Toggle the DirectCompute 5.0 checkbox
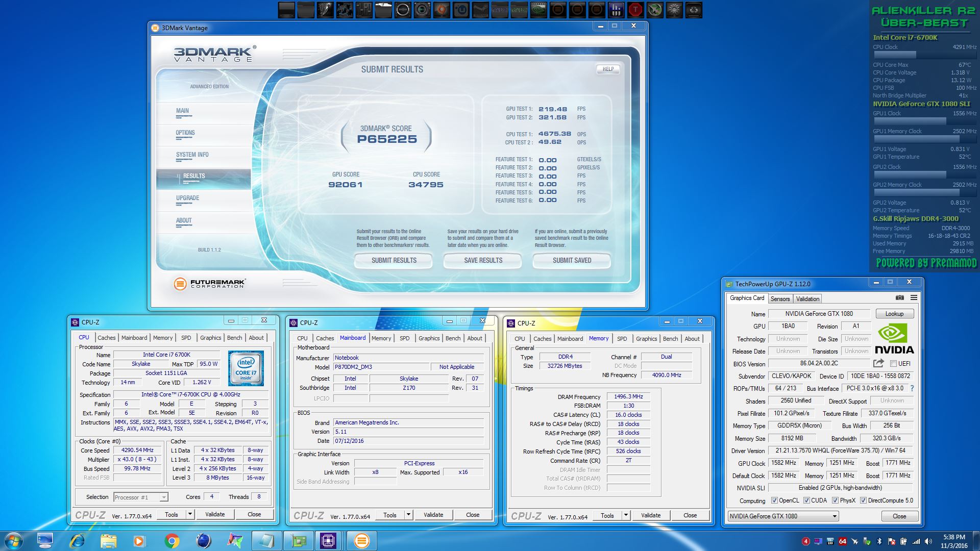 click(863, 500)
